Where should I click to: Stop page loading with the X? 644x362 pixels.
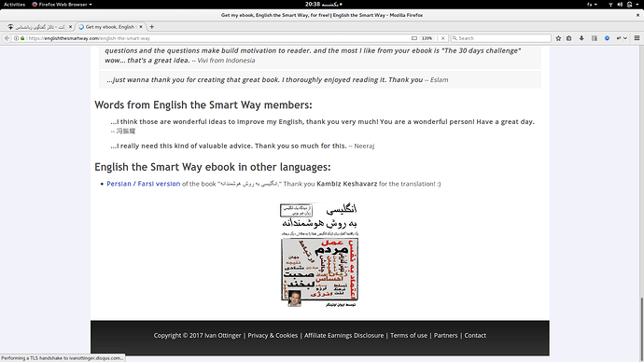442,38
